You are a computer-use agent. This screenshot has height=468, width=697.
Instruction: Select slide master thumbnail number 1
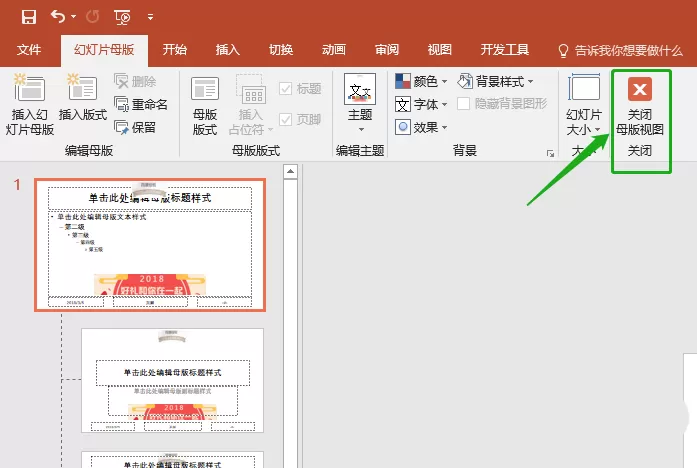(150, 245)
